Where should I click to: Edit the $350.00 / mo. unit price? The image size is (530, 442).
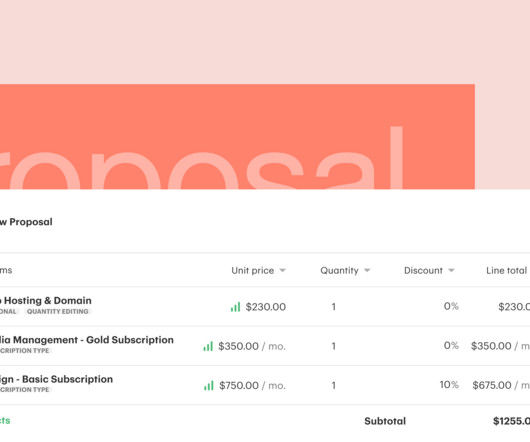click(252, 346)
